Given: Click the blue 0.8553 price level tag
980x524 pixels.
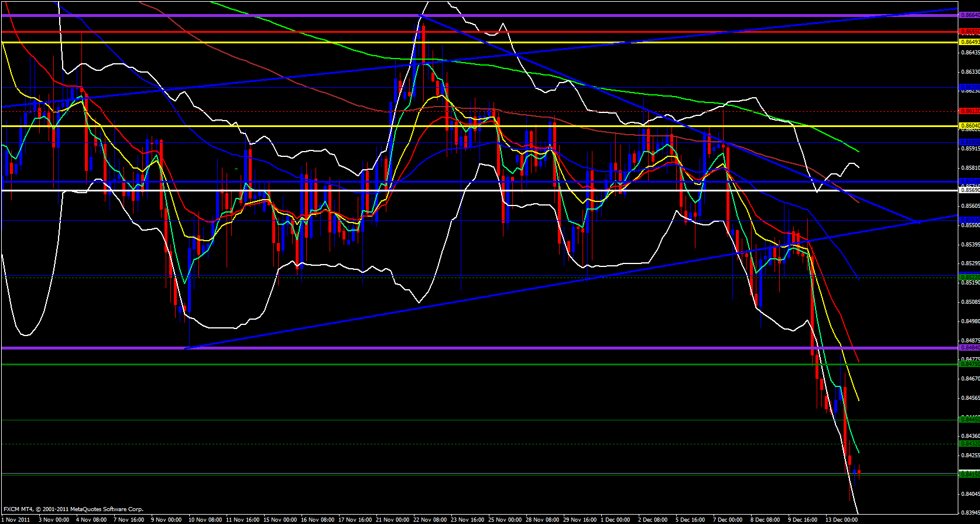Looking at the screenshot, I should [x=969, y=220].
